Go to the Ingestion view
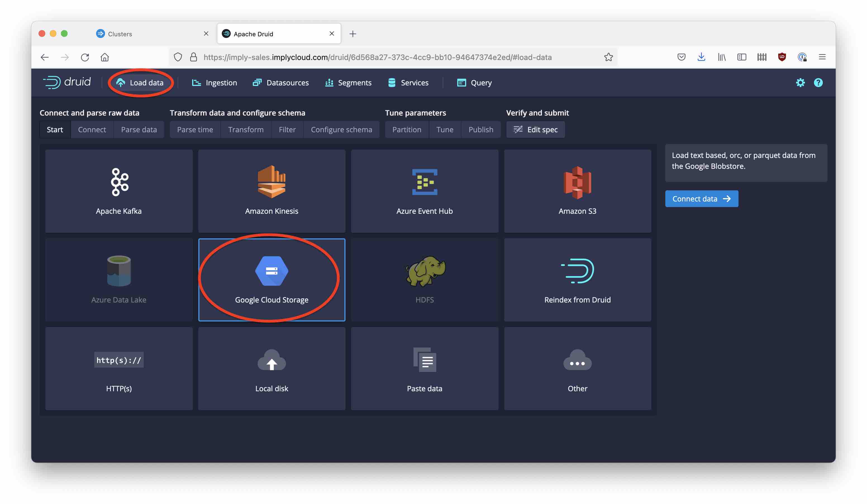 214,83
